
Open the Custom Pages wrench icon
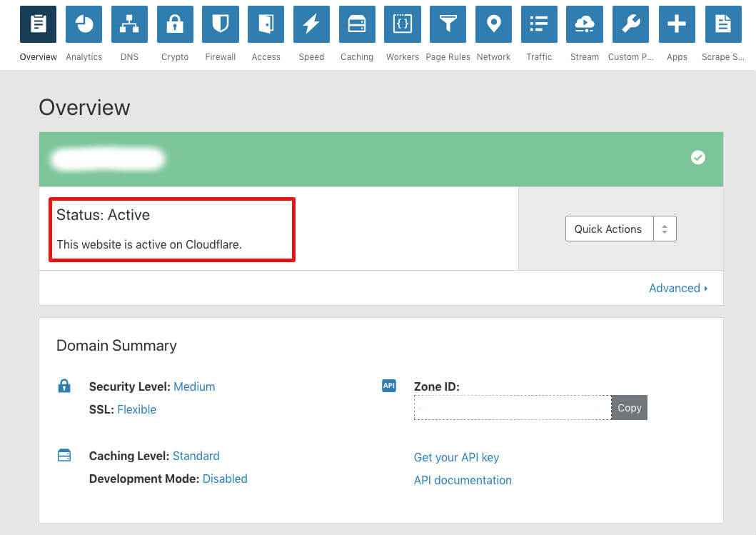pos(630,24)
